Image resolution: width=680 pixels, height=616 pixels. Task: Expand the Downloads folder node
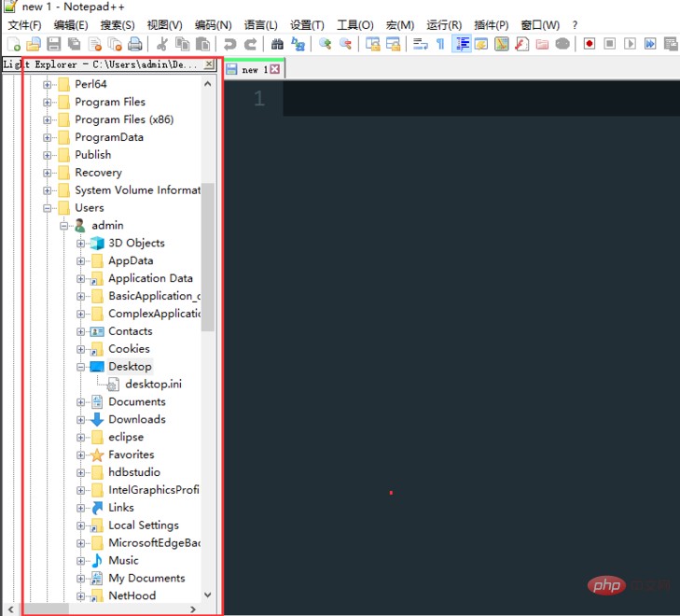coord(81,420)
